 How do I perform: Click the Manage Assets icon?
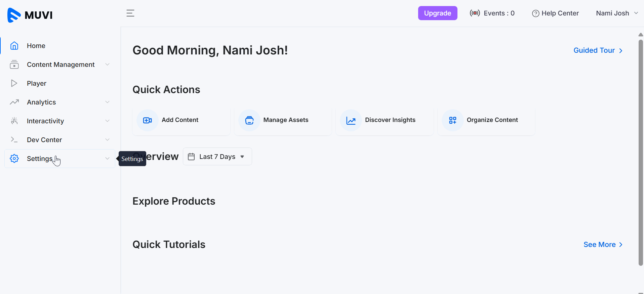point(249,120)
